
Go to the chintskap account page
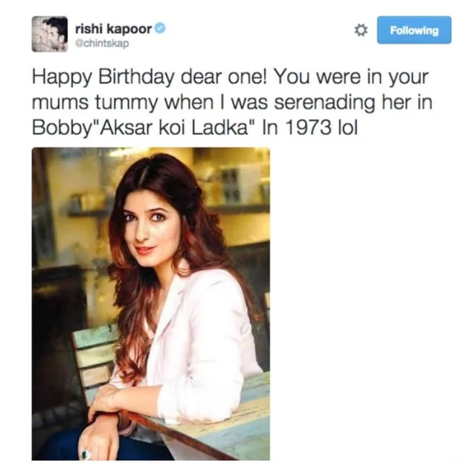[102, 44]
